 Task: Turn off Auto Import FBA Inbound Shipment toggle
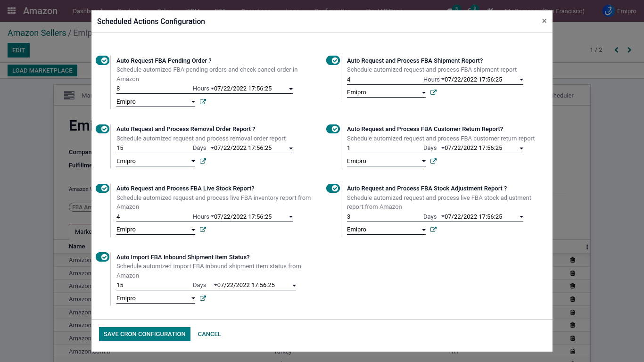[102, 257]
